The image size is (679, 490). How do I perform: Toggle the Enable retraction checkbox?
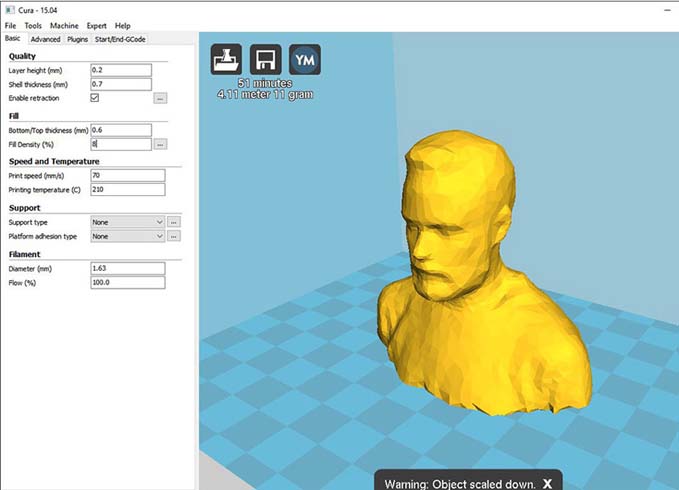[94, 97]
